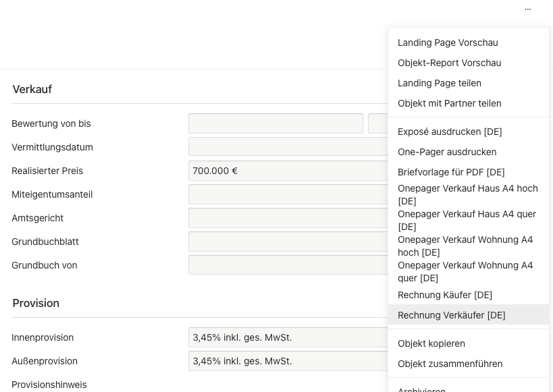The width and height of the screenshot is (553, 392).
Task: Click the Innenprovision input field
Action: (288, 337)
